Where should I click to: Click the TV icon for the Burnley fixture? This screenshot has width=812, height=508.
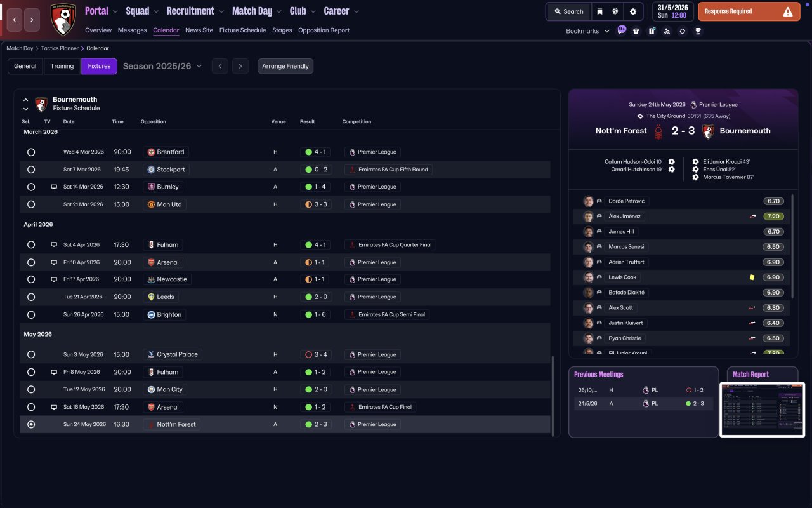pos(54,187)
